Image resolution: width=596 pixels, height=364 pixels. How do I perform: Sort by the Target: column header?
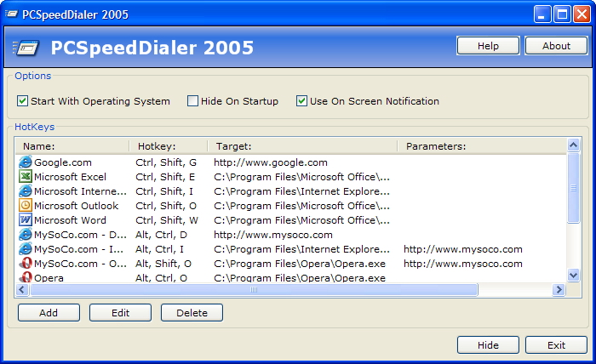[302, 146]
